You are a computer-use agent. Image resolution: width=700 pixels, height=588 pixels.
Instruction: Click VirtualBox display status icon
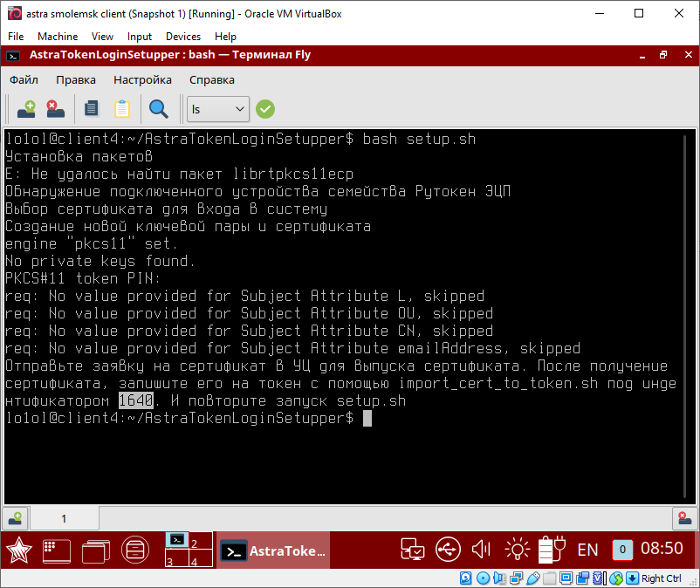[x=566, y=578]
